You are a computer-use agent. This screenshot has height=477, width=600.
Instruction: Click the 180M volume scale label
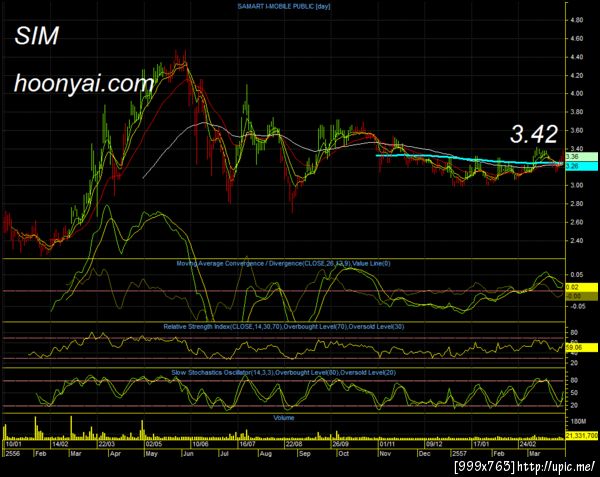tap(578, 421)
